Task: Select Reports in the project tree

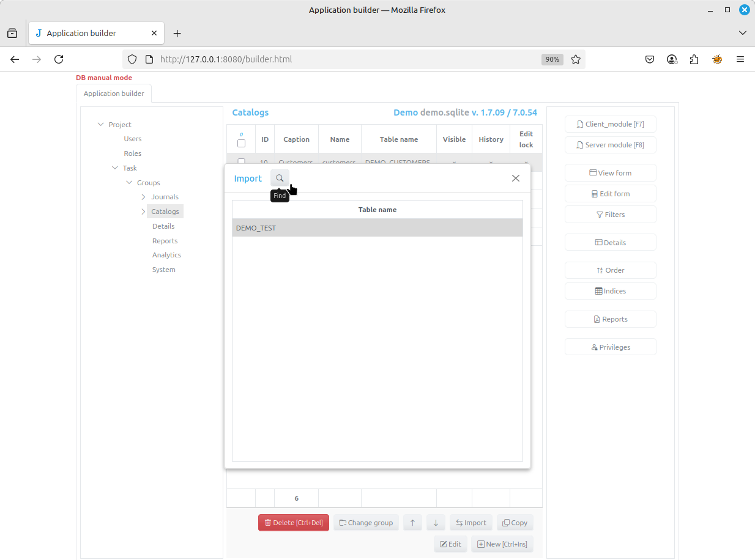Action: pos(165,241)
